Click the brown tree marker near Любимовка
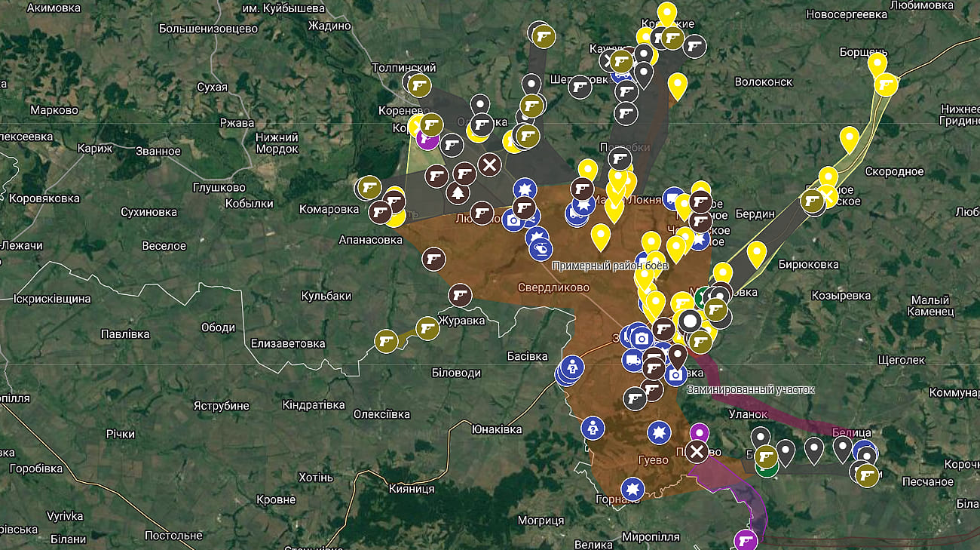Screen dimensions: 980x550 point(457,194)
